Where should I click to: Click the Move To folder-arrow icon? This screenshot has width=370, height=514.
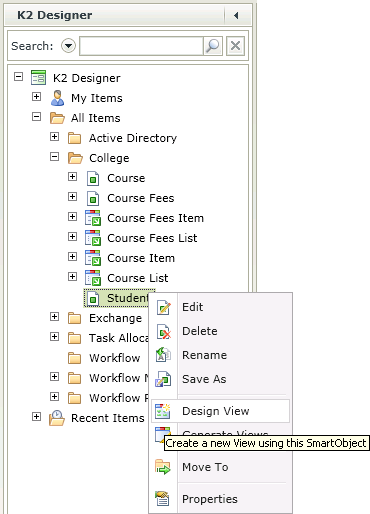[163, 467]
